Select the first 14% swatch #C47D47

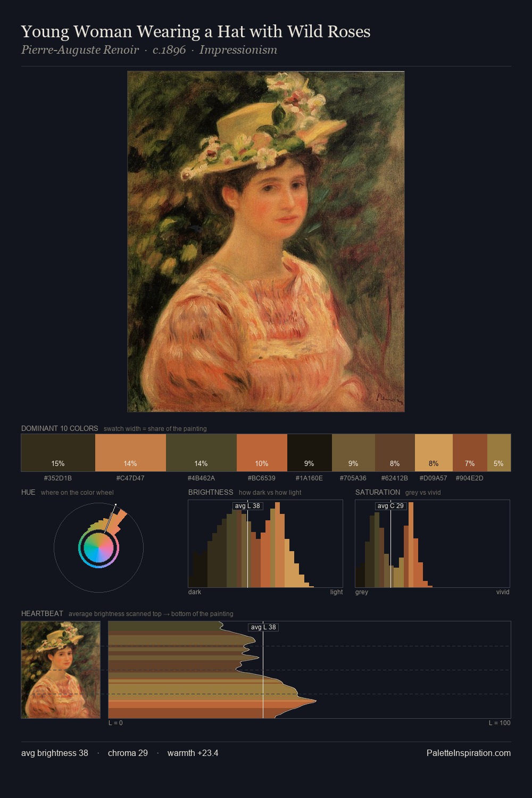(130, 453)
